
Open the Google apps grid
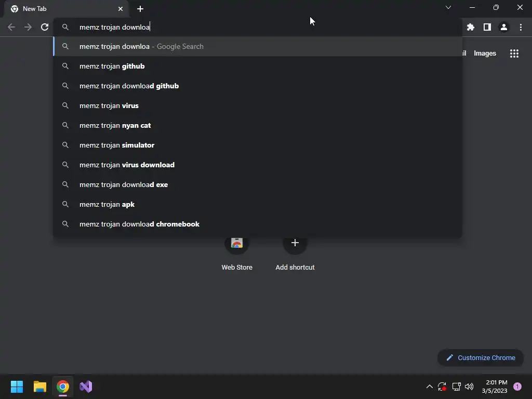[514, 54]
